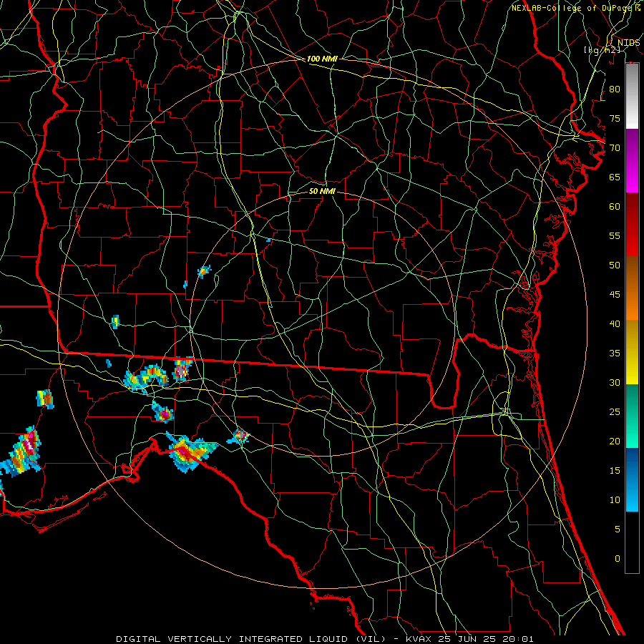Click the 25 value on the VIL scale
The image size is (644, 644).
point(615,411)
